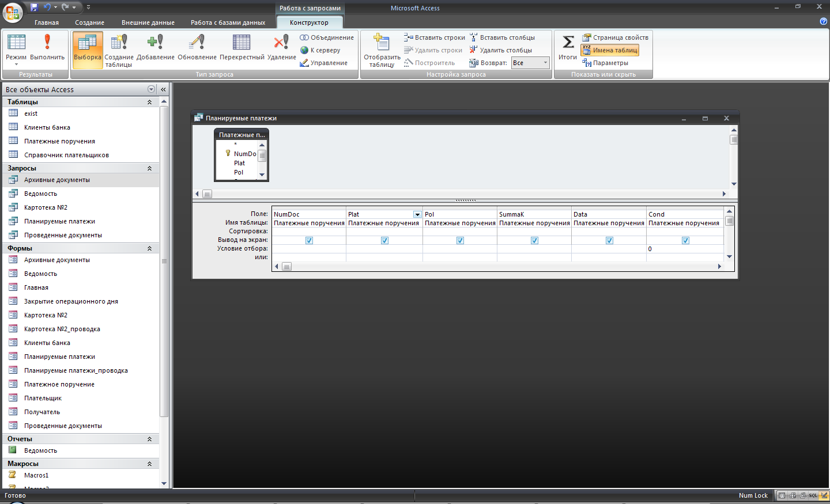Uncheck display checkbox for Cond column

point(685,240)
